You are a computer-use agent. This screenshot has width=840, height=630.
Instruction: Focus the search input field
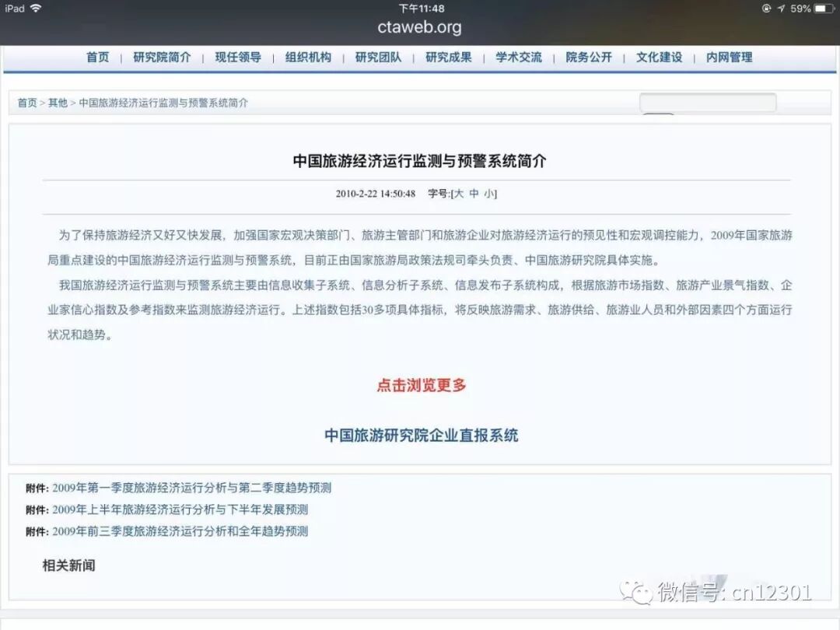pyautogui.click(x=708, y=103)
